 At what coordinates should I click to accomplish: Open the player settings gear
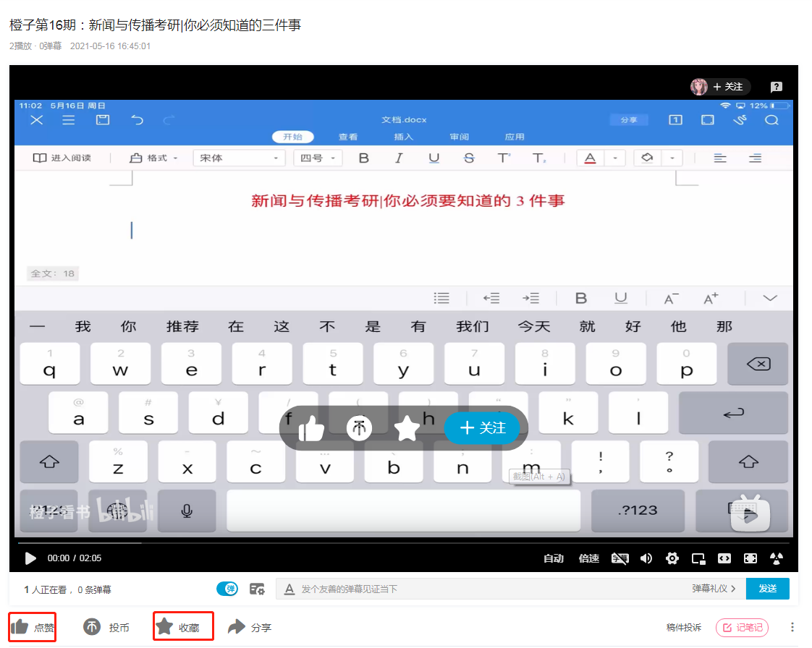[x=672, y=558]
